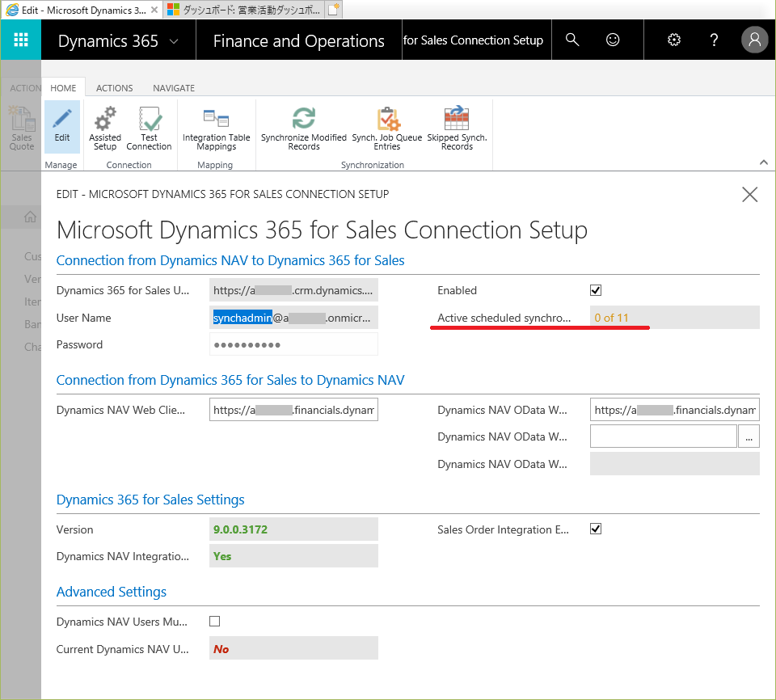Click the Version value 9.0.0.3172
Viewport: 776px width, 700px height.
241,529
